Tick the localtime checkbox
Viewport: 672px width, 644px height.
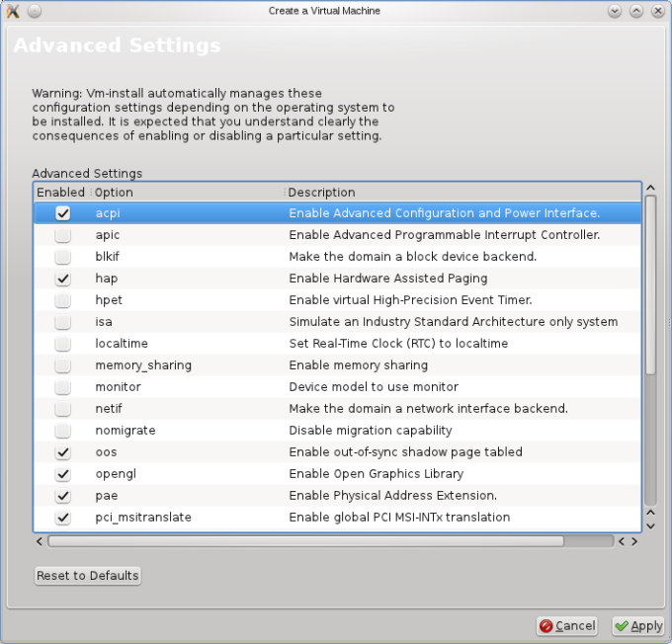63,344
